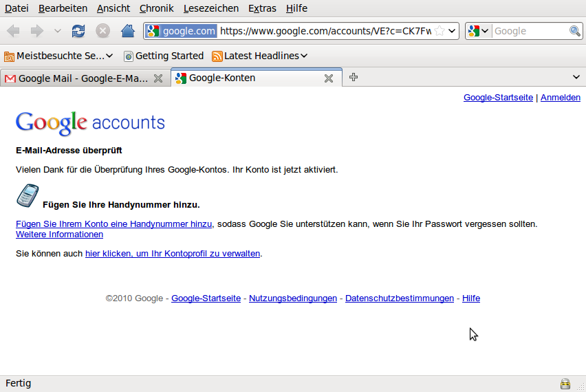This screenshot has width=586, height=392.
Task: Click the window resize grip in status bar
Action: tap(580, 387)
